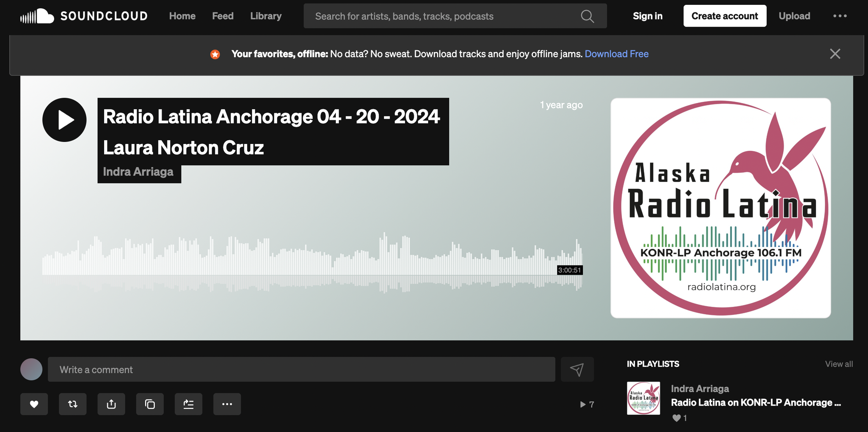Open the Indra Arriaga artist name in header
The height and width of the screenshot is (432, 868).
[x=138, y=172]
